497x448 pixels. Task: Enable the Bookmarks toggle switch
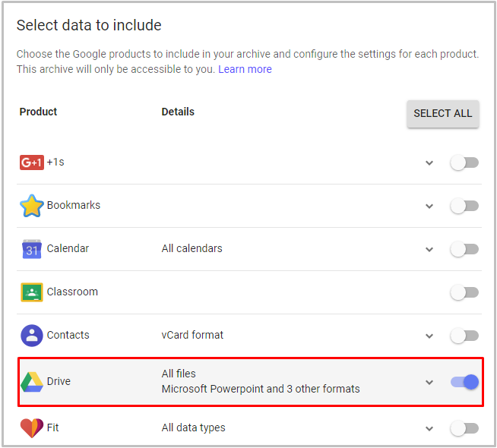coord(464,206)
